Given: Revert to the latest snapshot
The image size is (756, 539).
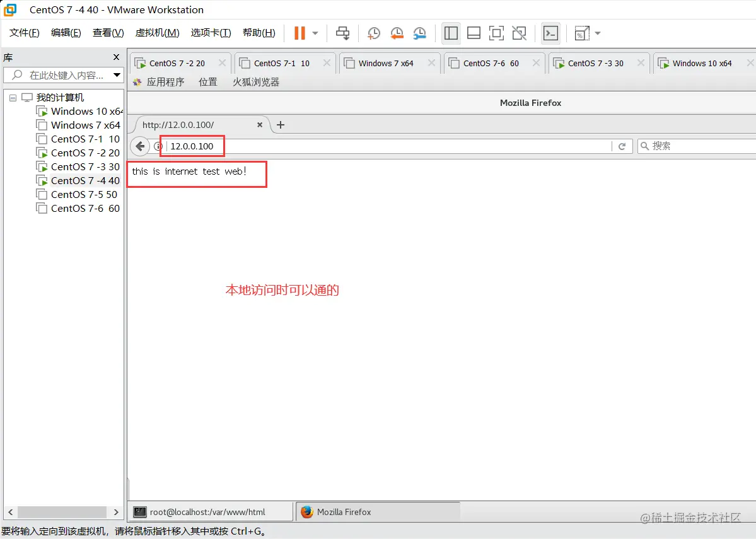Looking at the screenshot, I should coord(397,33).
